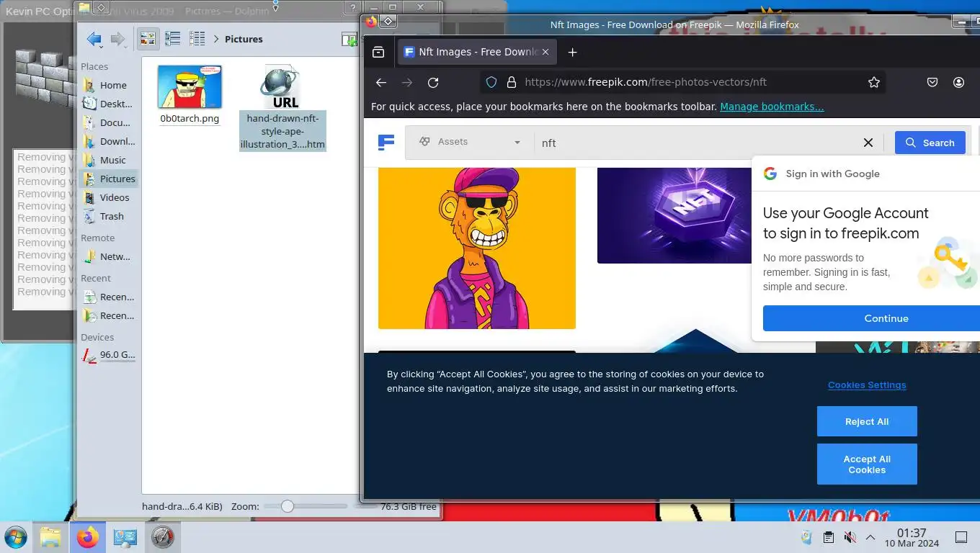Viewport: 980px width, 553px height.
Task: Reload the Freepik page
Action: coord(433,82)
